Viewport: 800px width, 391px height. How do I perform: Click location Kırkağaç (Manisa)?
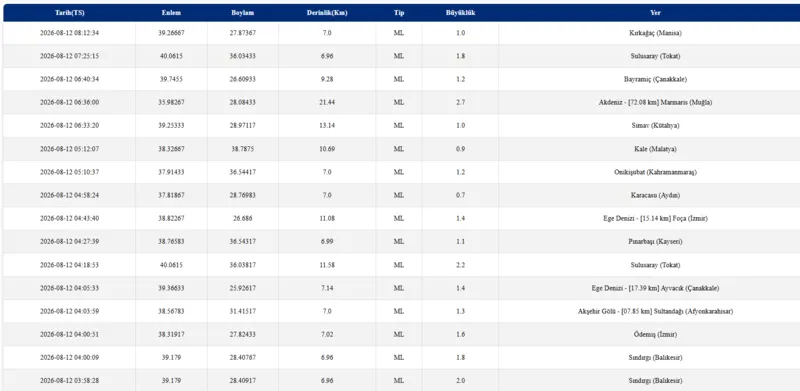(656, 33)
